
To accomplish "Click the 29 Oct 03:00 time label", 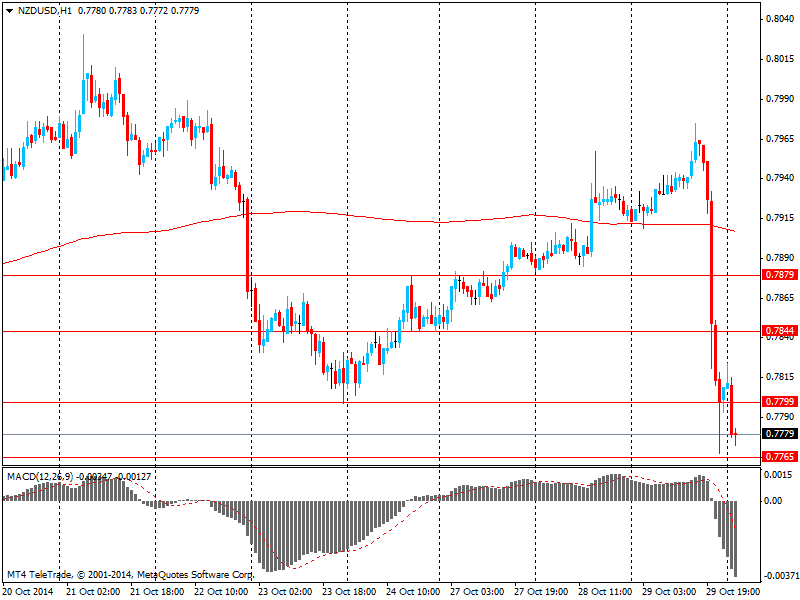I will pyautogui.click(x=669, y=592).
